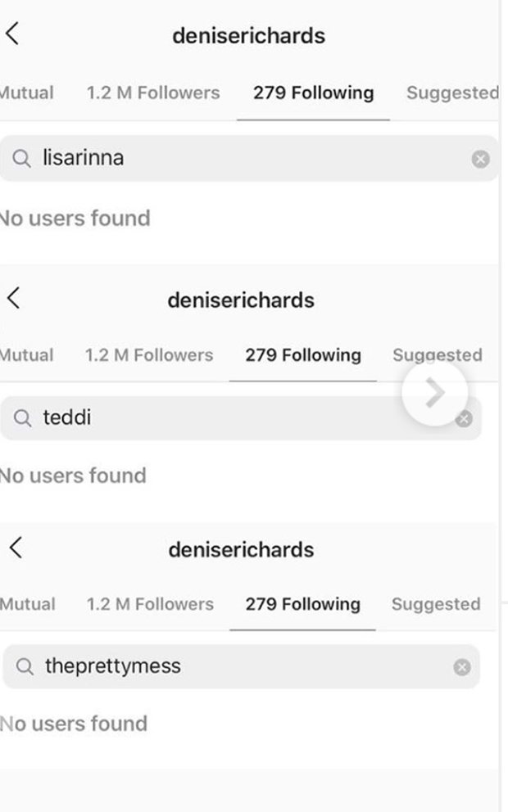Clear the teddi search text
This screenshot has height=812, width=508.
[x=464, y=419]
